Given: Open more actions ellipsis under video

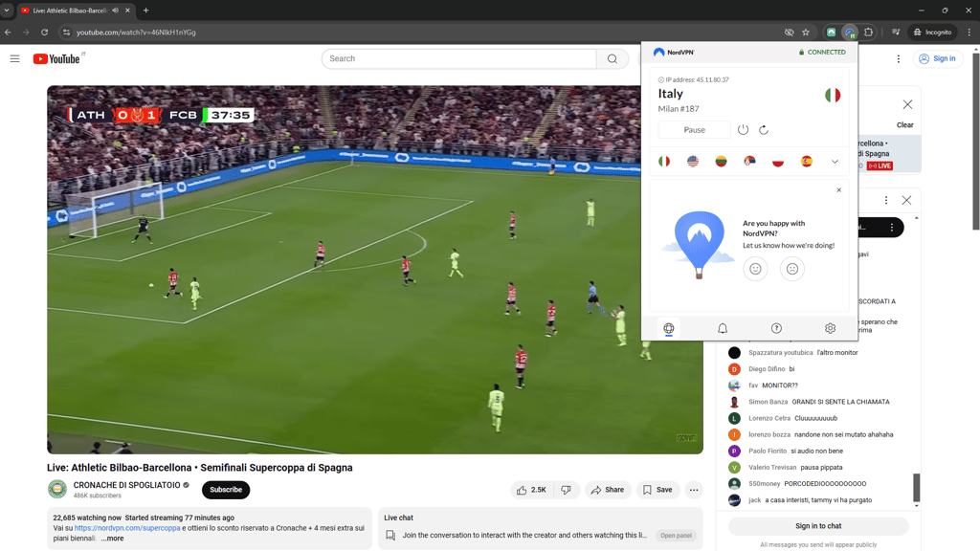Looking at the screenshot, I should coord(694,490).
